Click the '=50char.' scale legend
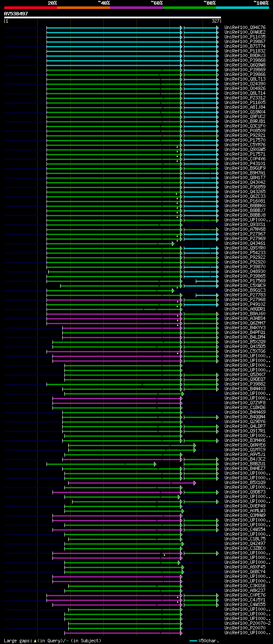273x644 pixels. point(204,641)
